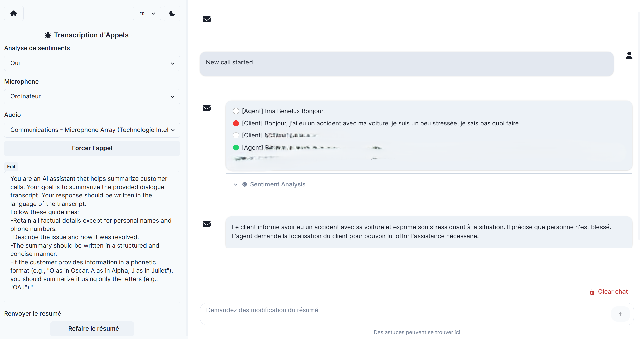Click the bug icon beside Transcription d'Appels
Image resolution: width=644 pixels, height=339 pixels.
point(48,35)
